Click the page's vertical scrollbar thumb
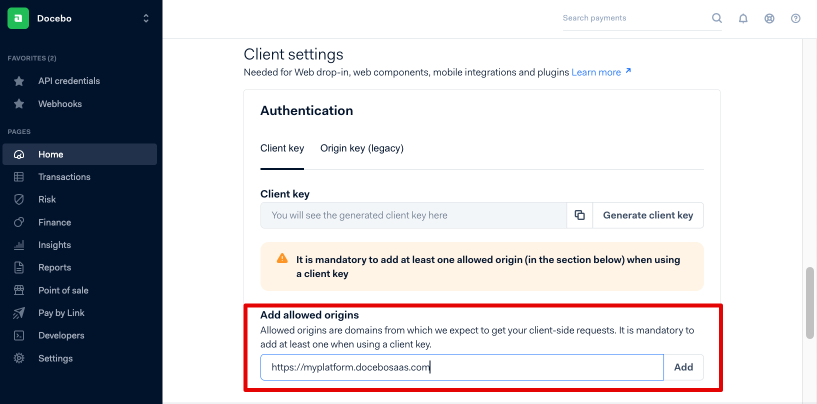 (810, 303)
